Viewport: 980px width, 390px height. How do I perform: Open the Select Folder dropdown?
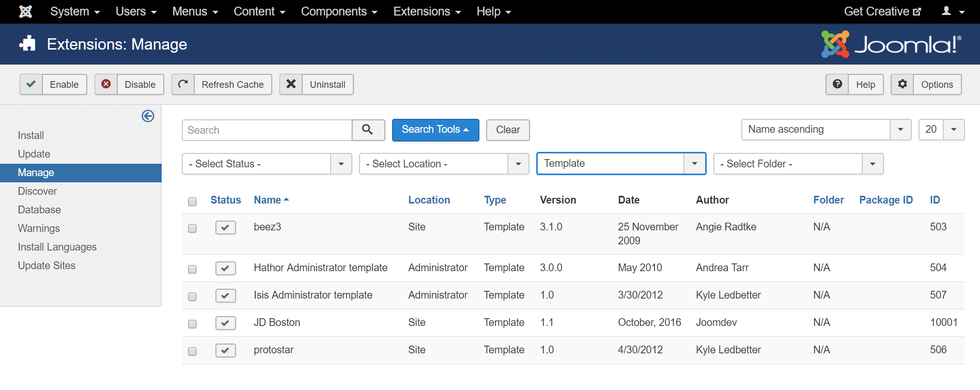coord(799,164)
